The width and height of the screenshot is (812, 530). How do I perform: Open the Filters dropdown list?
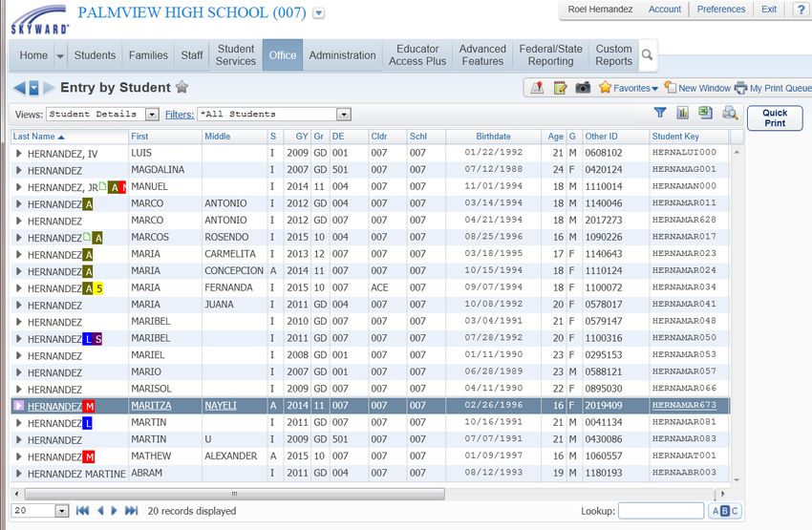pos(344,115)
